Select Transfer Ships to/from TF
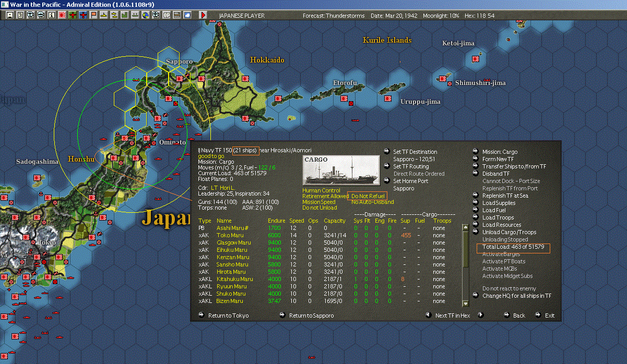 tap(514, 166)
